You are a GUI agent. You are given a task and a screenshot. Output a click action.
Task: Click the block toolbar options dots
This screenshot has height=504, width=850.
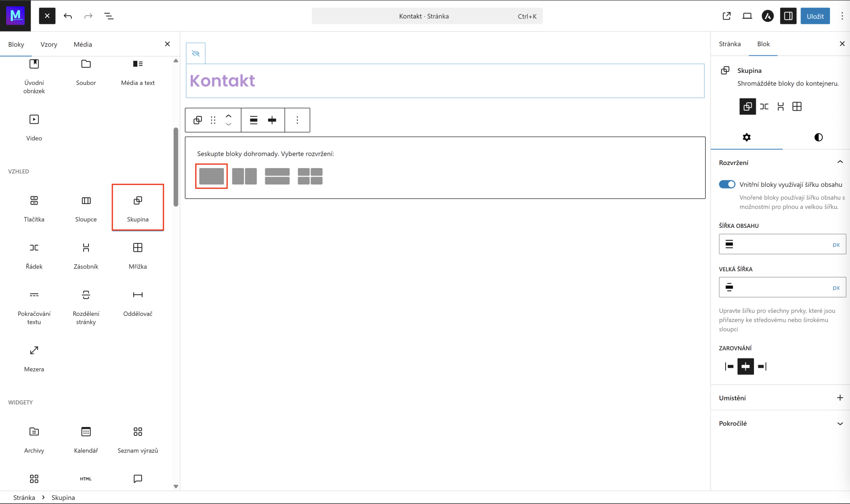click(x=297, y=120)
